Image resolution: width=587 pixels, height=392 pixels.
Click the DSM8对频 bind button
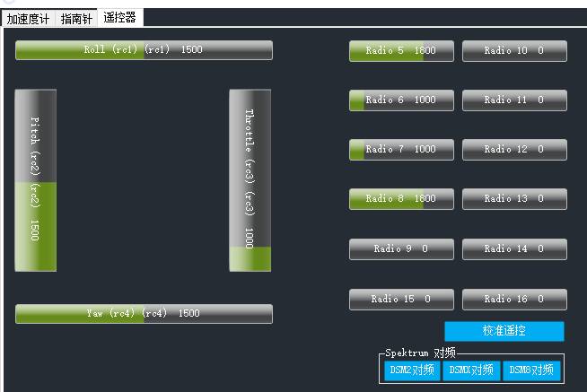coord(532,370)
